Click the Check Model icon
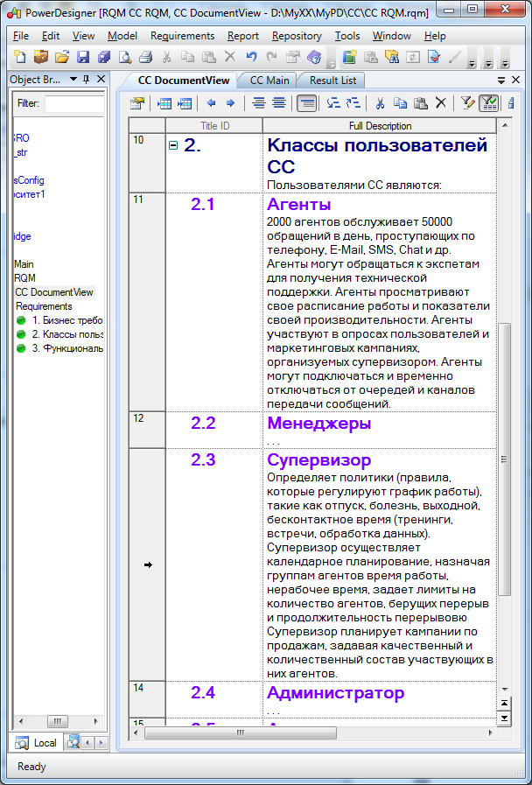The height and width of the screenshot is (785, 532). (433, 57)
